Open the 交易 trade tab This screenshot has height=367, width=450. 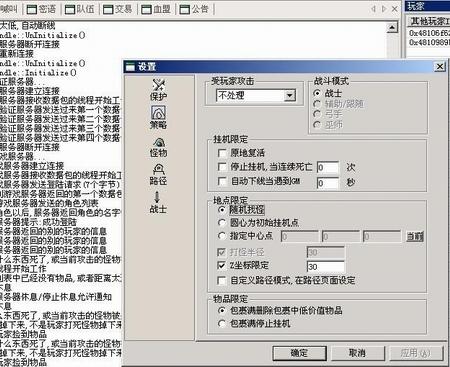117,9
